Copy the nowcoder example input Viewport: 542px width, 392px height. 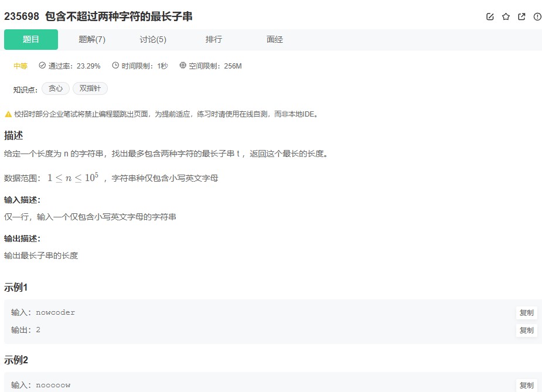click(526, 312)
